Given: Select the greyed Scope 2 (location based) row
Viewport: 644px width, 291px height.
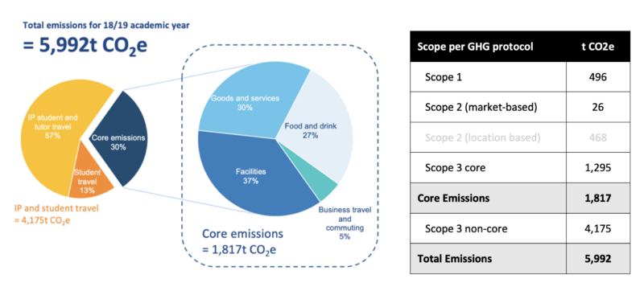Looking at the screenshot, I should (520, 137).
